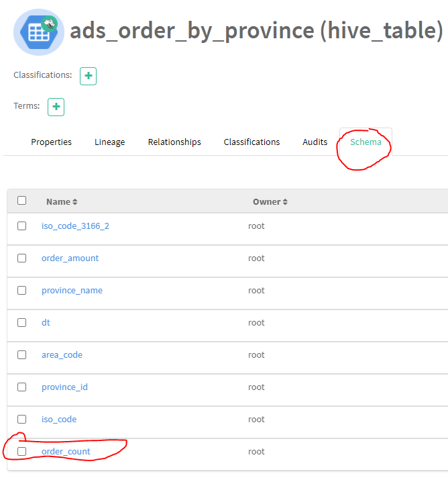Viewport: 448px width, 484px height.
Task: Sort by the Name column arrows
Action: [x=74, y=202]
